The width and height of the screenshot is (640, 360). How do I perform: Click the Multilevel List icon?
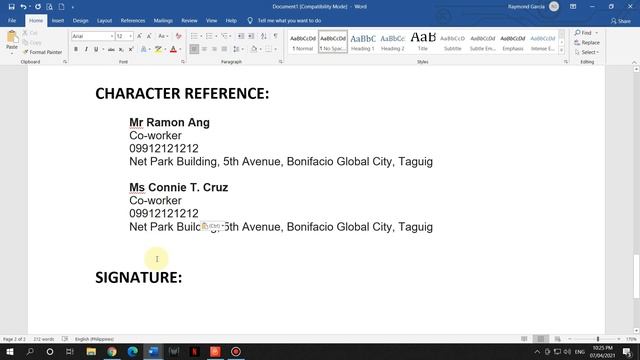pyautogui.click(x=224, y=36)
